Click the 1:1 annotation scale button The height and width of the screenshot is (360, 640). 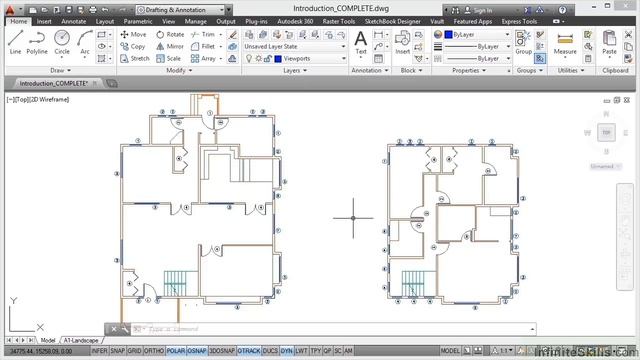[502, 351]
